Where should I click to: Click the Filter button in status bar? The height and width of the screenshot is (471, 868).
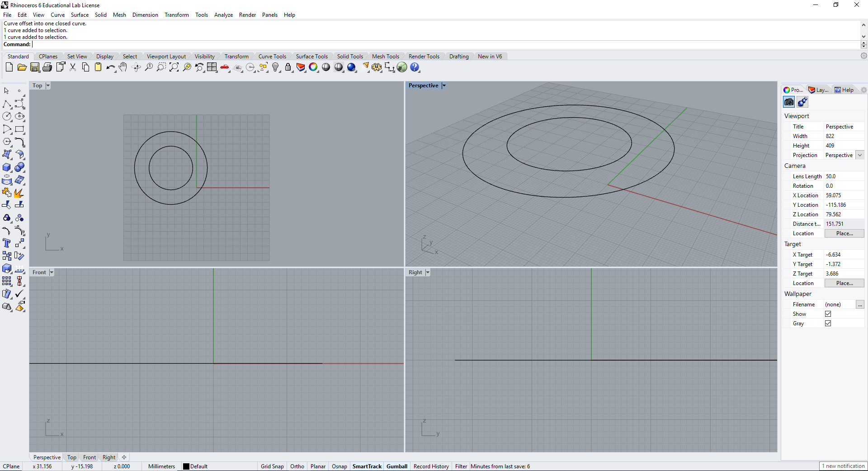[461, 466]
